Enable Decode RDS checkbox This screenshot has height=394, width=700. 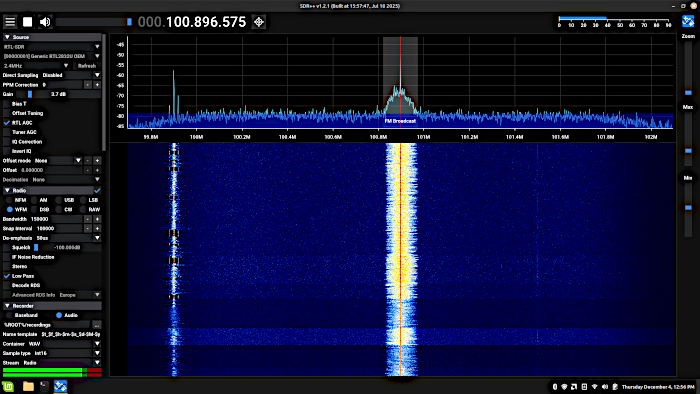pyautogui.click(x=7, y=286)
